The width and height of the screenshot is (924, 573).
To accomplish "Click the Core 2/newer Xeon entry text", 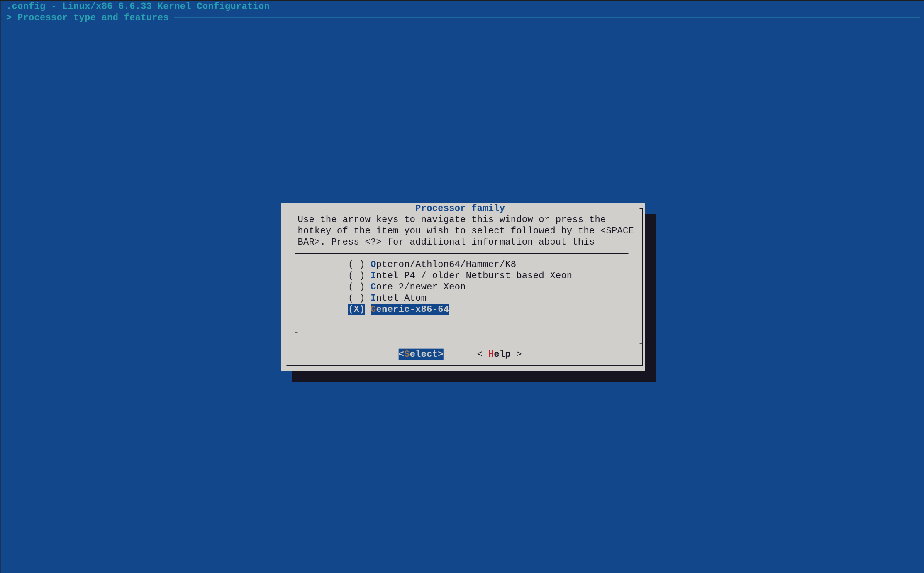I will point(418,286).
